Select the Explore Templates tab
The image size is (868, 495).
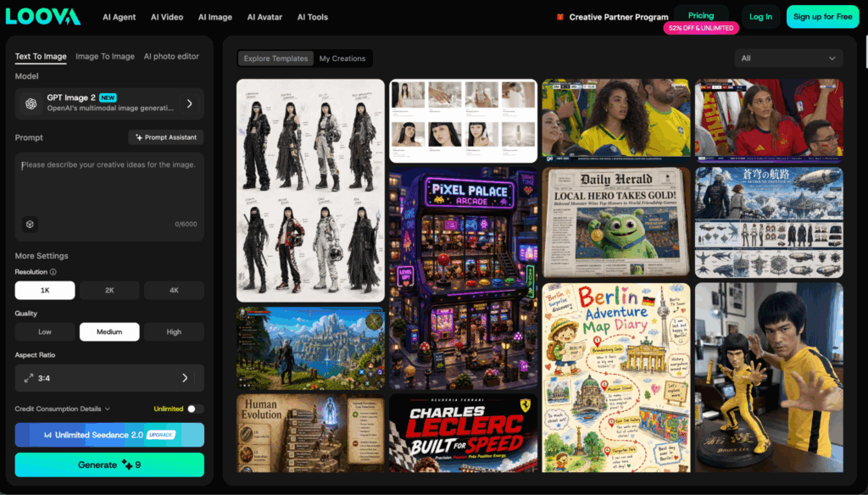[275, 58]
